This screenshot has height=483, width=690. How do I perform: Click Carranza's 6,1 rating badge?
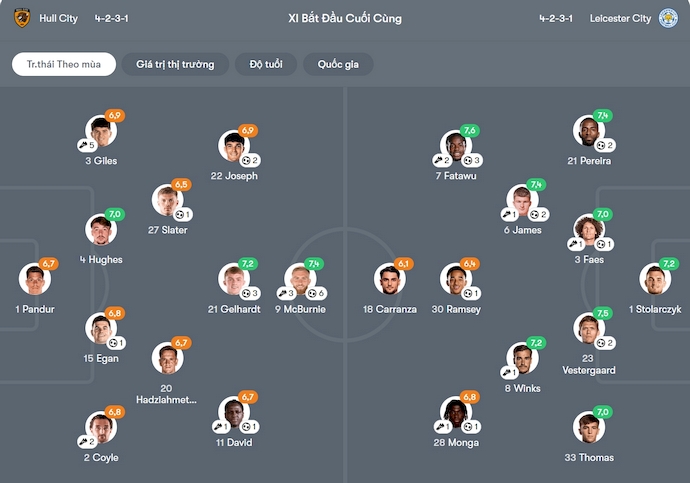(x=404, y=264)
